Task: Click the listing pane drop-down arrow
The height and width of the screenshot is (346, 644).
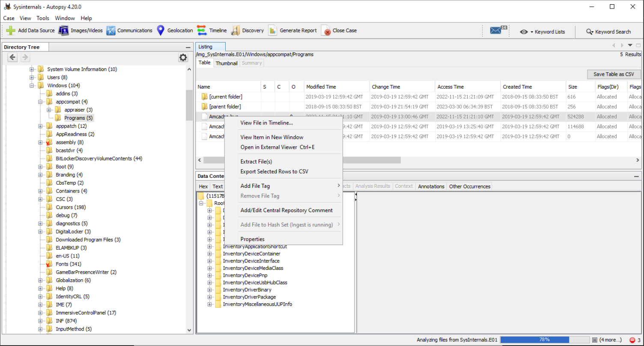Action: tap(630, 45)
